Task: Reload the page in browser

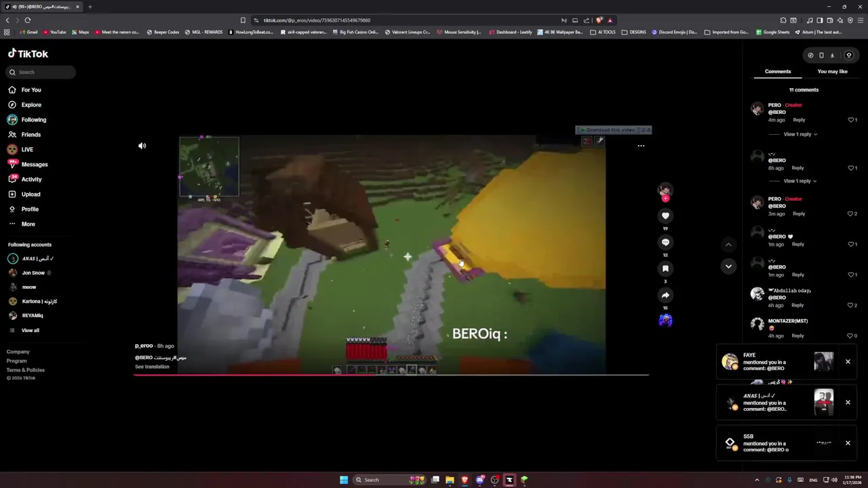Action: pyautogui.click(x=28, y=20)
